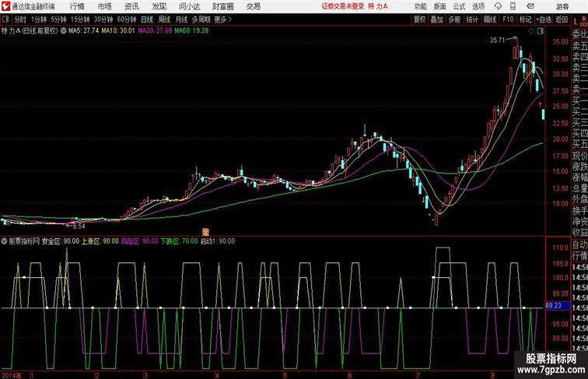This screenshot has height=379, width=588.
Task: Switch to 周线 weekly period
Action: [x=164, y=19]
